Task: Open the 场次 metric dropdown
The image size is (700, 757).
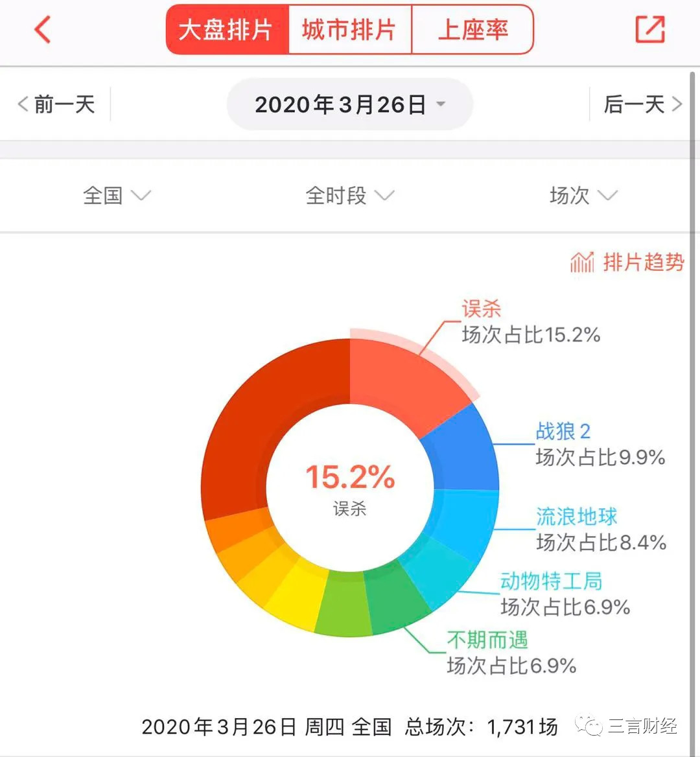Action: point(583,195)
